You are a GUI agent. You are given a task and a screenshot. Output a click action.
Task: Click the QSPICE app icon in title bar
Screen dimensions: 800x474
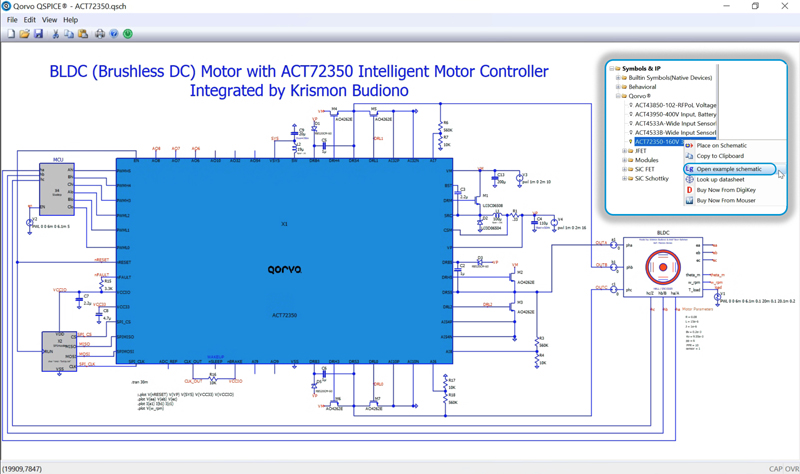point(6,6)
